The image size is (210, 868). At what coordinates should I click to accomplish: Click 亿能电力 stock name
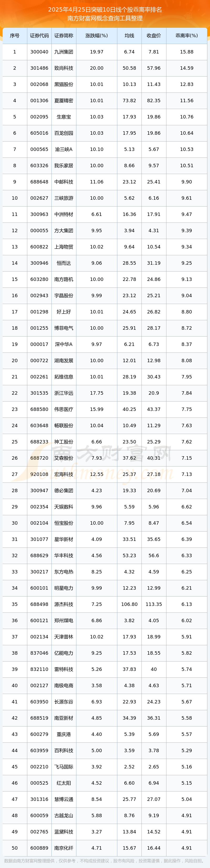point(64,653)
